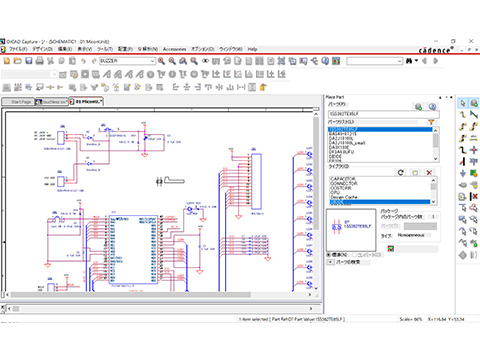480x360 pixels.
Task: Select CAPACITOR in libraries list
Action: click(342, 179)
